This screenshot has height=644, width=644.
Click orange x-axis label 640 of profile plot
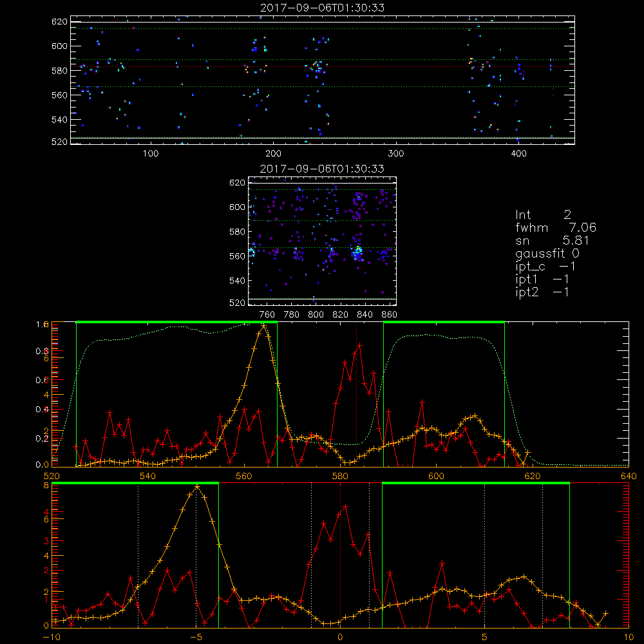click(629, 476)
